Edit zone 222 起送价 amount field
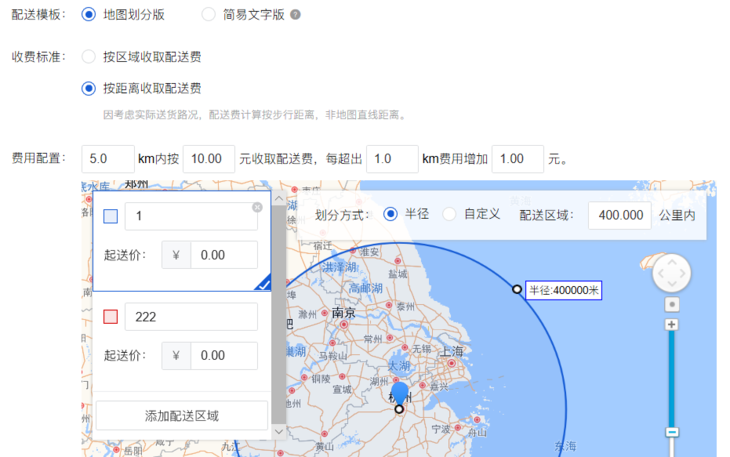 (x=224, y=356)
